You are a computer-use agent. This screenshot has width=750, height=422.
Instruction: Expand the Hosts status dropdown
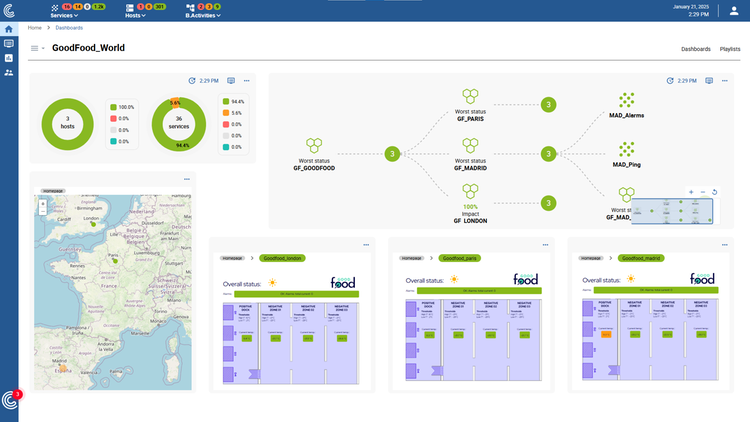click(137, 16)
